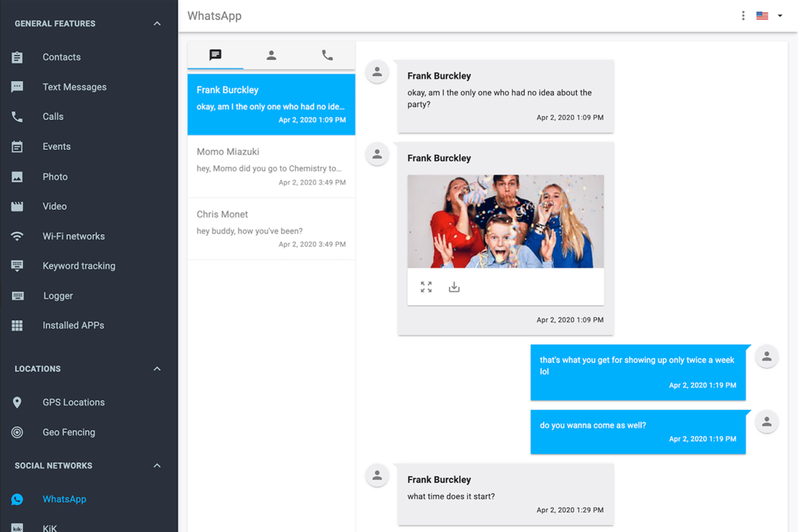Collapse the General Features section
798x532 pixels.
(157, 24)
